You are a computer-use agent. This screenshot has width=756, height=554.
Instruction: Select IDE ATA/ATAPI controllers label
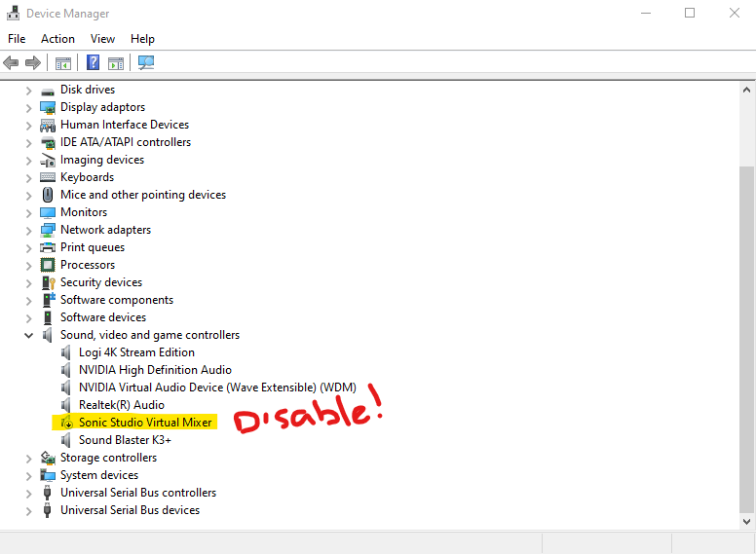pyautogui.click(x=126, y=142)
